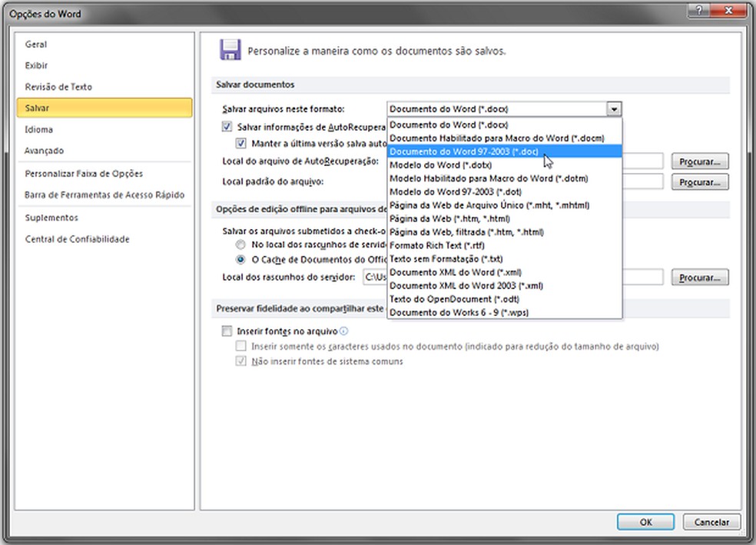
Task: Click Procurar for AutoRecuperação location
Action: [700, 161]
